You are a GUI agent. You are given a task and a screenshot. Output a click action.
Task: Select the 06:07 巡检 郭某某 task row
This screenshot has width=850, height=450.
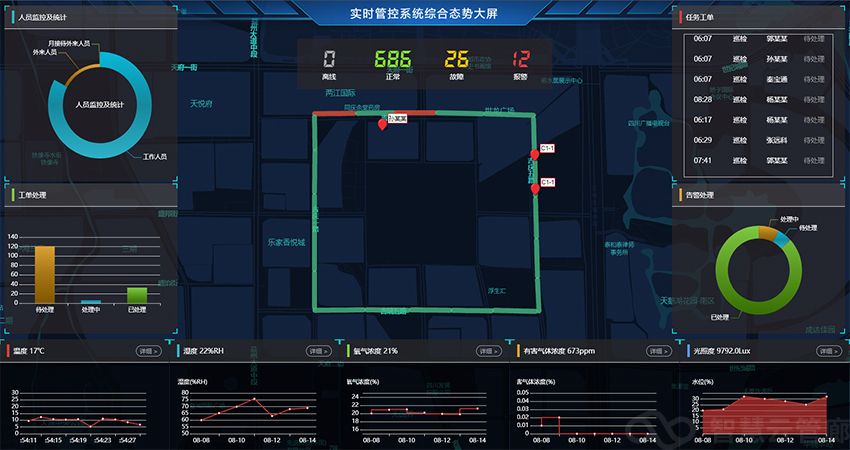pos(758,39)
